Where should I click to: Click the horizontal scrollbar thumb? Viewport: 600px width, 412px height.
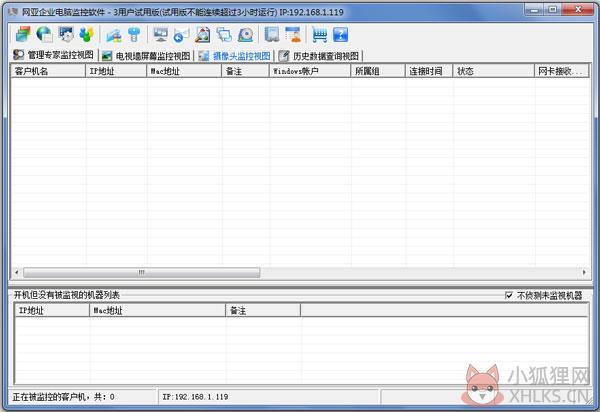click(x=142, y=272)
